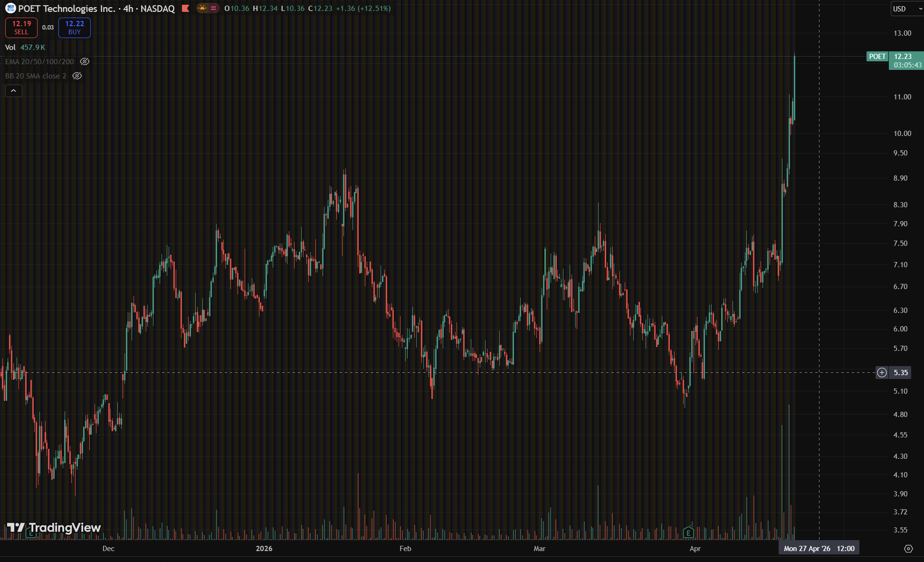Screen dimensions: 924x562
Task: Select the Vol 457.9K legend label
Action: 25,48
